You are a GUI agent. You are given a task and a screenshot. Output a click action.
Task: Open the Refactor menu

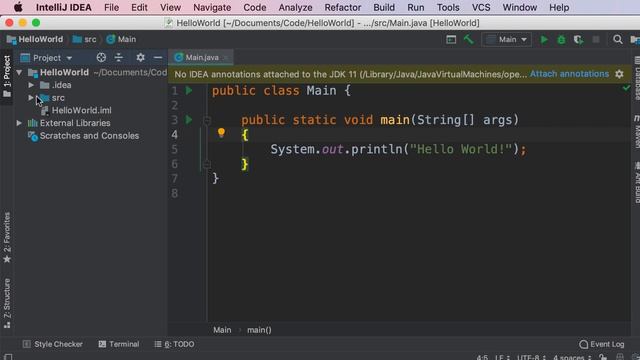pyautogui.click(x=342, y=7)
